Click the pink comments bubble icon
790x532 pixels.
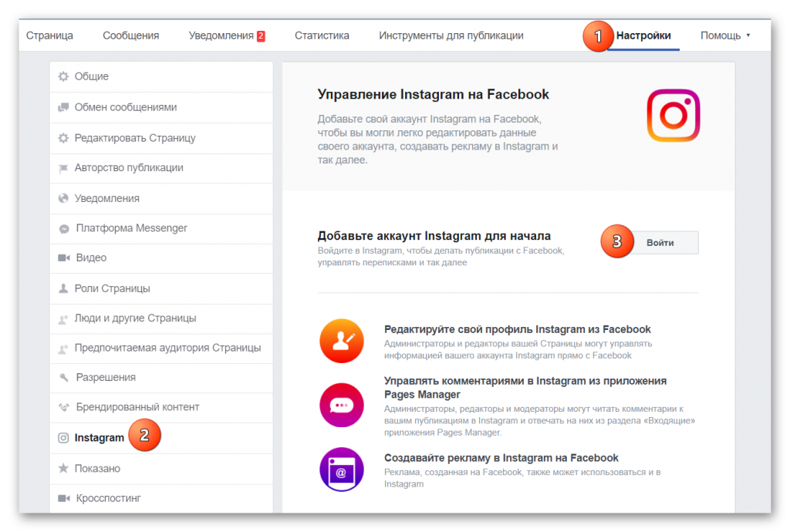[342, 405]
